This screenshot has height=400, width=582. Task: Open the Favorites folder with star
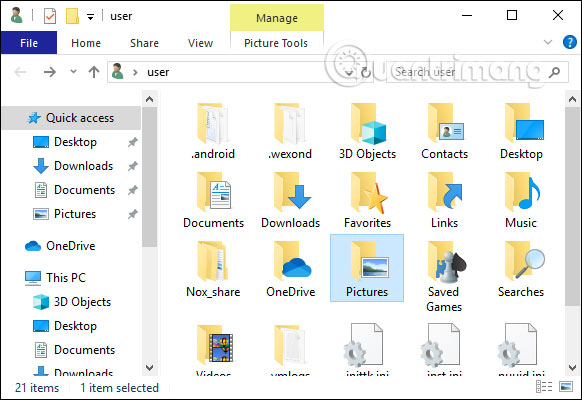coord(367,200)
